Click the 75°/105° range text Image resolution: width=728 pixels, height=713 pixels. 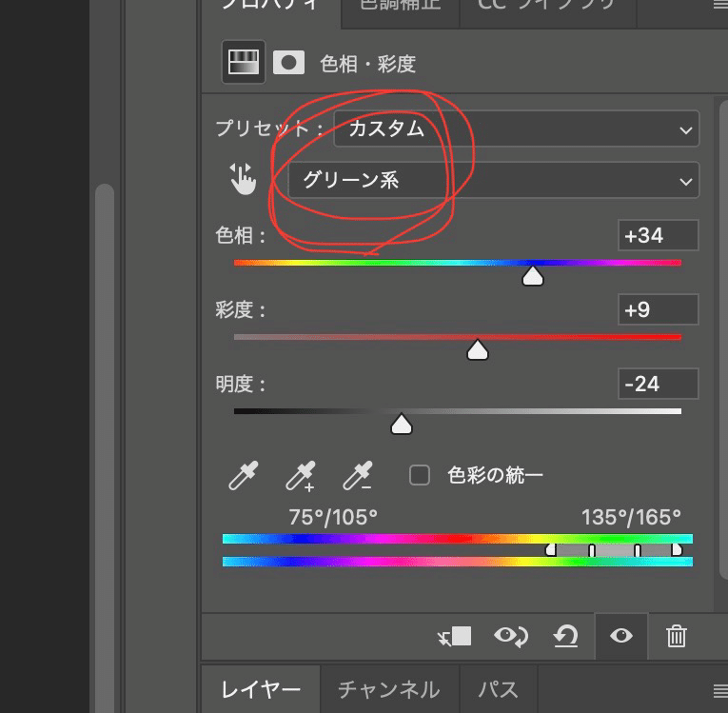[333, 517]
